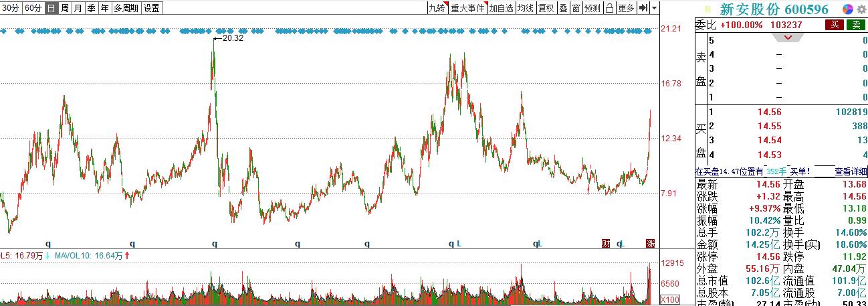Click the 20.32 peak price label
Viewport: 868px width, 306px height.
pos(232,38)
